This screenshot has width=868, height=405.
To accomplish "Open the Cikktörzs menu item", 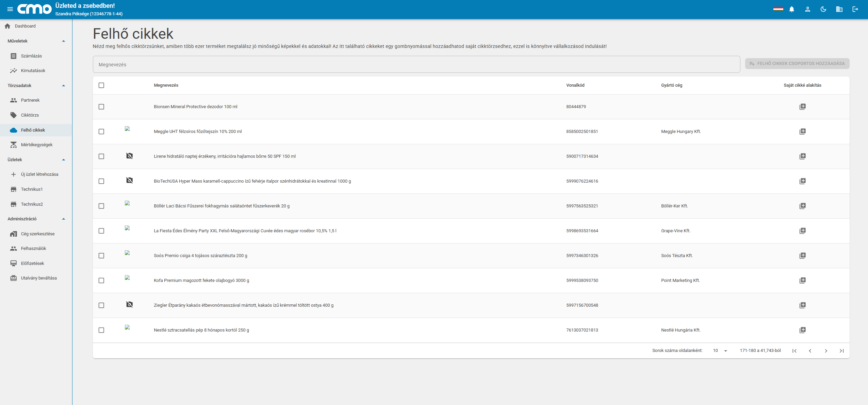I will tap(36, 115).
